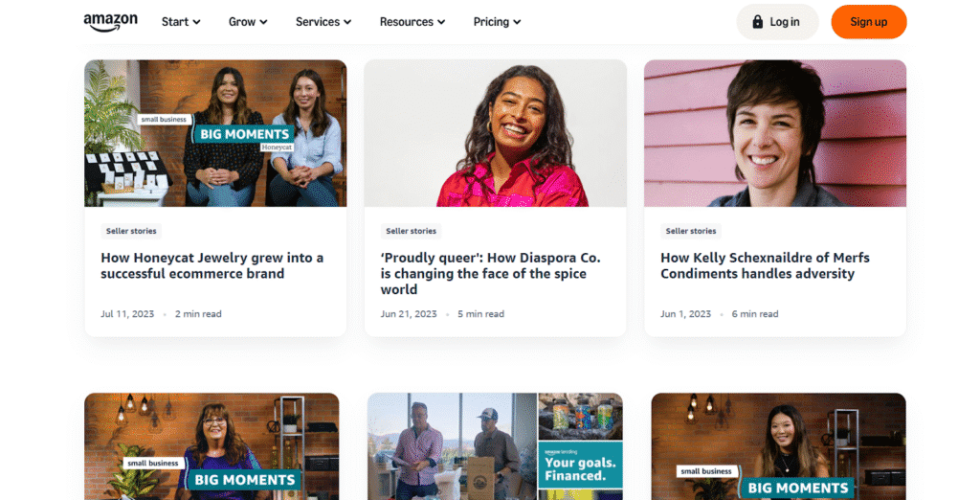Click Seller stories tag on Honeycat card

(x=131, y=231)
